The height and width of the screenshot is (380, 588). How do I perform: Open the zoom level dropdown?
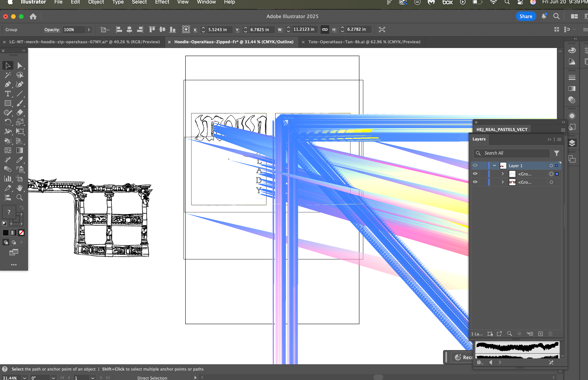[x=24, y=378]
